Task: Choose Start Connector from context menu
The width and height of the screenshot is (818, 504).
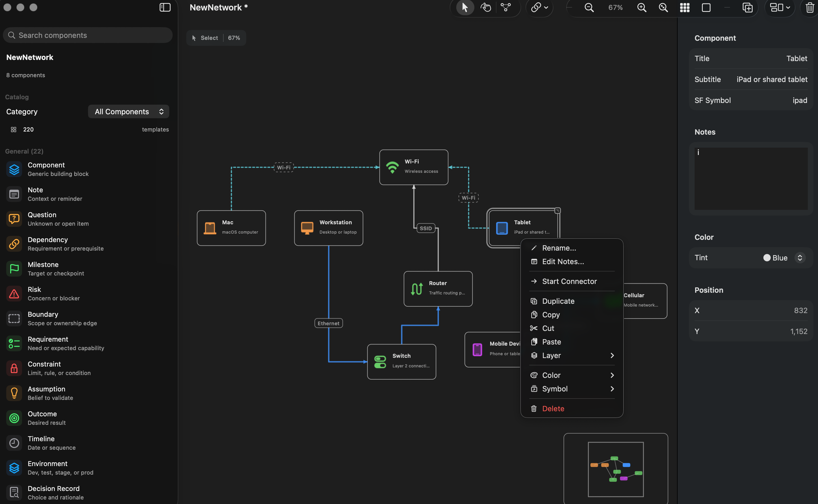Action: (x=572, y=281)
